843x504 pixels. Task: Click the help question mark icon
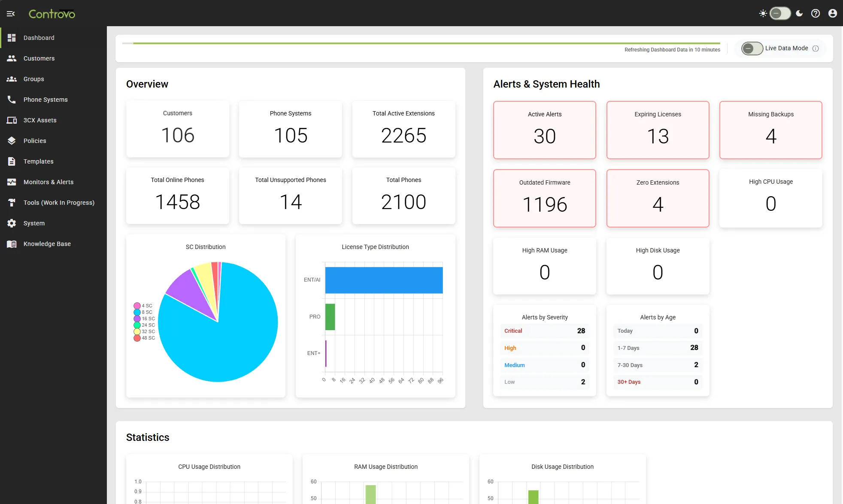pos(816,13)
